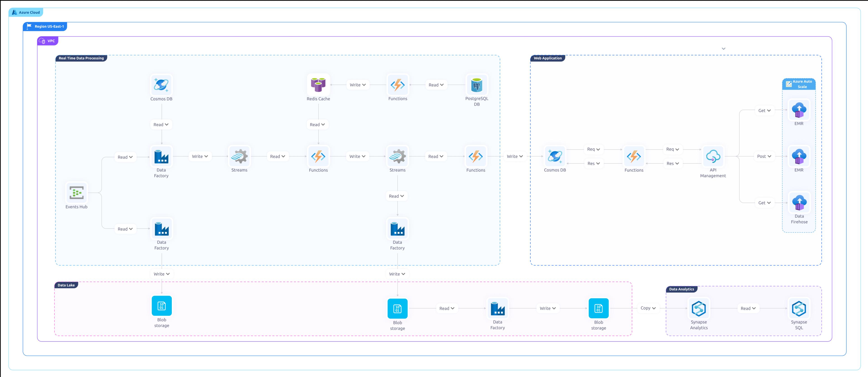Collapse the VPC container using its chevron
The image size is (868, 377).
(723, 49)
